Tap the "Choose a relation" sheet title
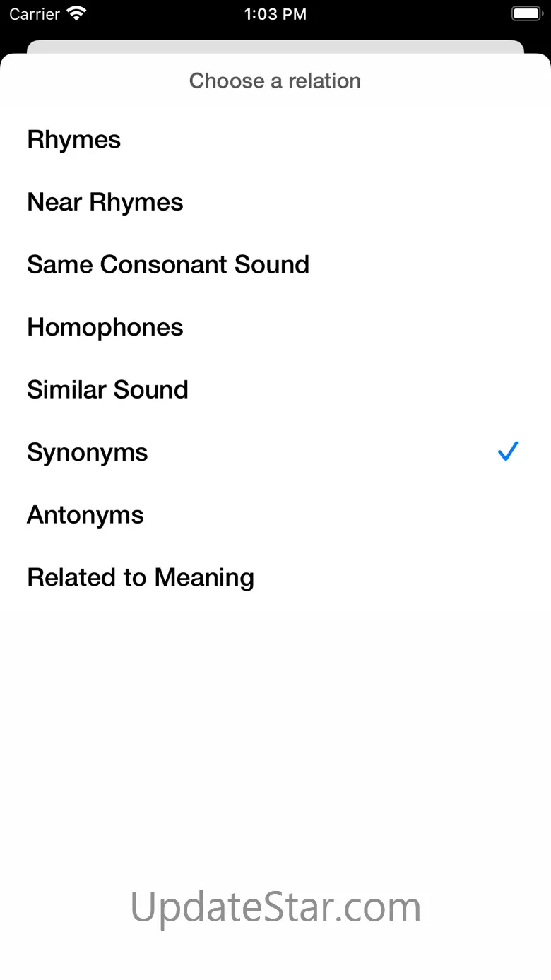551x980 pixels. 275,81
